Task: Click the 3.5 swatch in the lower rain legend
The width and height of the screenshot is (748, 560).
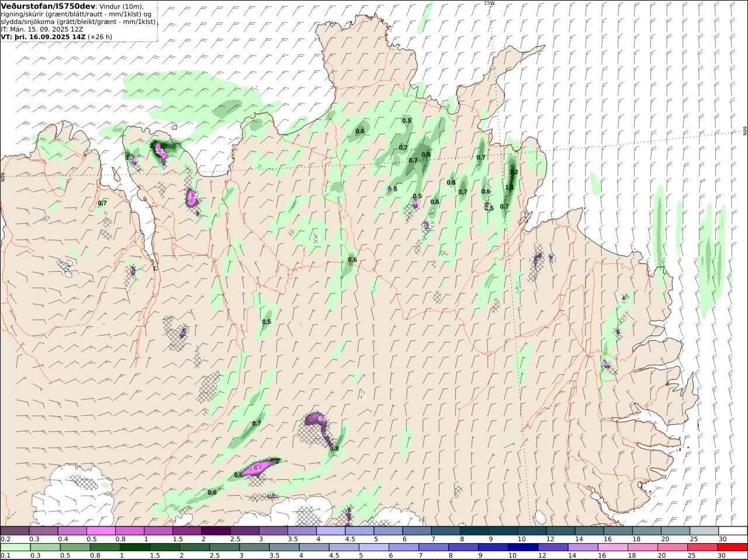Action: (283, 547)
